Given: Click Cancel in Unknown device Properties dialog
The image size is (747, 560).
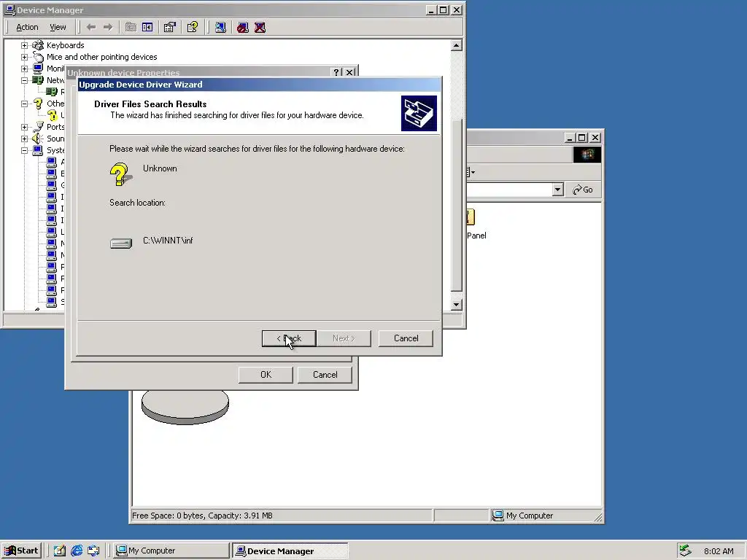Looking at the screenshot, I should point(325,375).
